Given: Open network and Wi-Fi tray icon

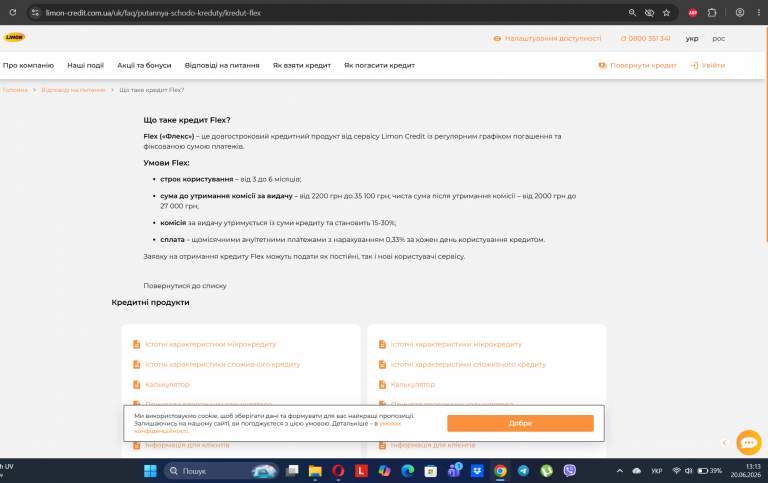Looking at the screenshot, I should click(676, 471).
